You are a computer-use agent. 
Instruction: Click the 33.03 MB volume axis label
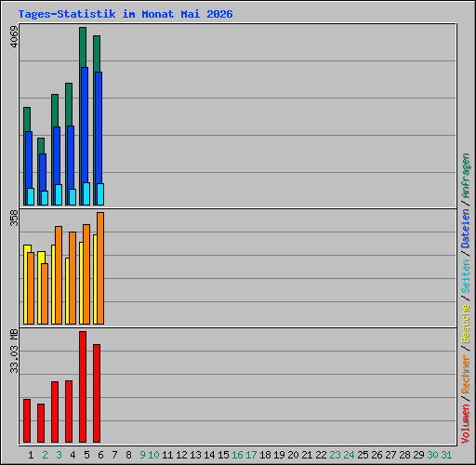14,351
